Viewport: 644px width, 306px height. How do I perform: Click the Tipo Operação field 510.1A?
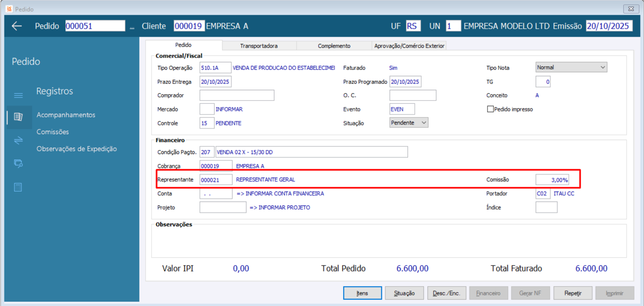(216, 68)
